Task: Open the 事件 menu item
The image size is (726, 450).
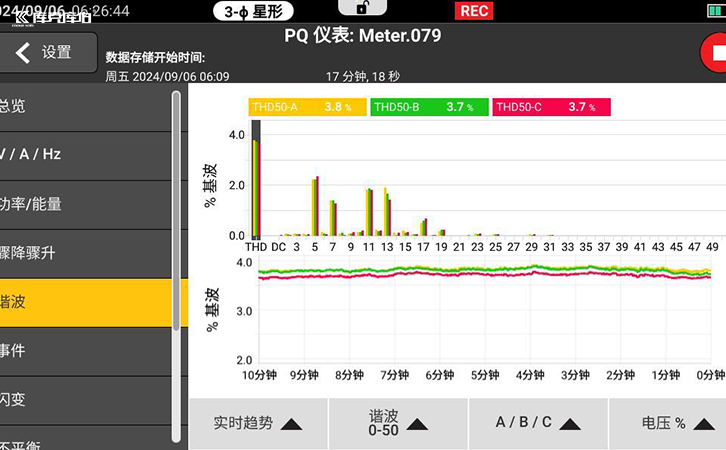Action: click(86, 351)
